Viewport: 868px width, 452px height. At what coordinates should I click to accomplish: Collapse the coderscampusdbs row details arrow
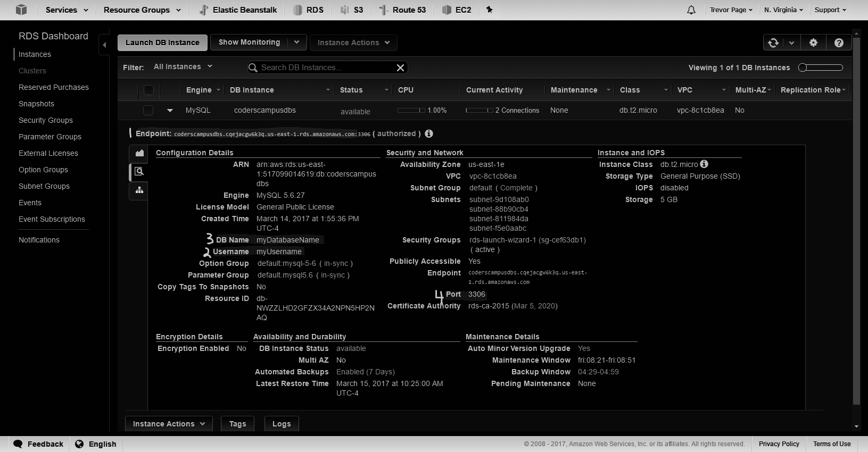point(170,111)
